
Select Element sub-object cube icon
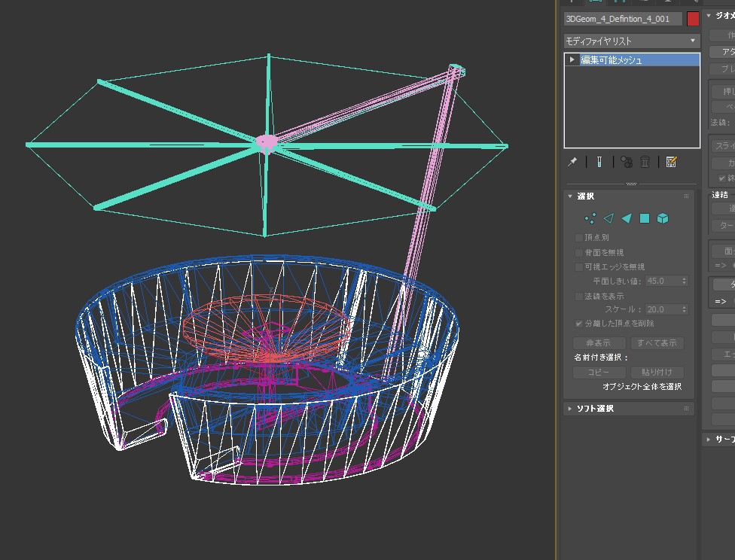663,218
